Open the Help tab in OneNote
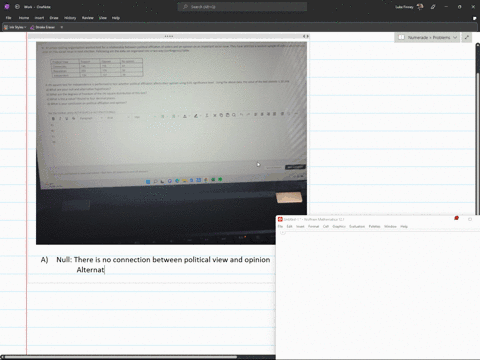The height and width of the screenshot is (360, 480). pyautogui.click(x=116, y=18)
